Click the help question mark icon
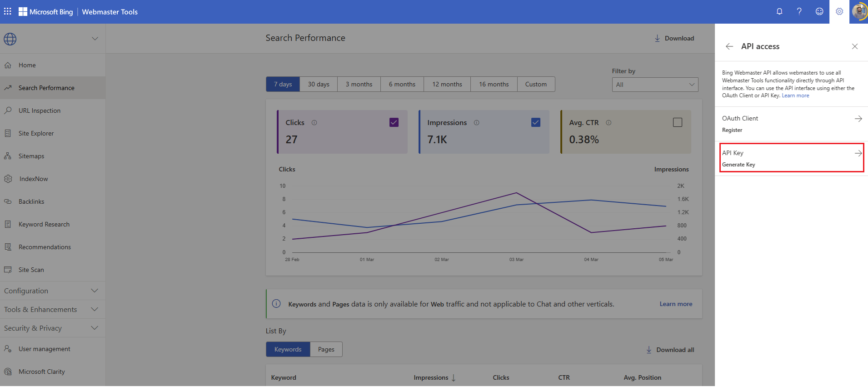The image size is (868, 392). coord(799,11)
